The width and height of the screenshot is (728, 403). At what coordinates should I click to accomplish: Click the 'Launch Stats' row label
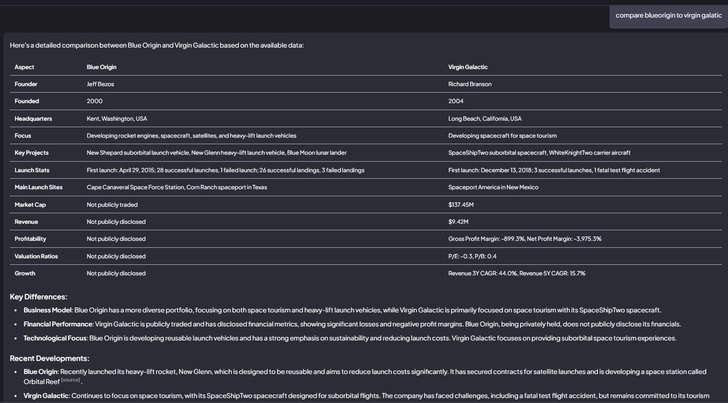(x=32, y=170)
